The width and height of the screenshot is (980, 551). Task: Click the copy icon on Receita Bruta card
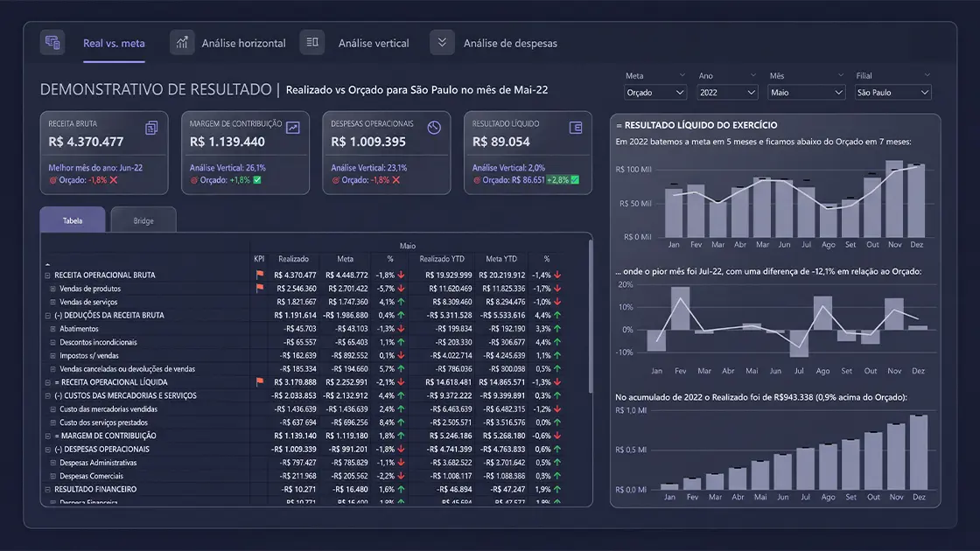click(151, 128)
